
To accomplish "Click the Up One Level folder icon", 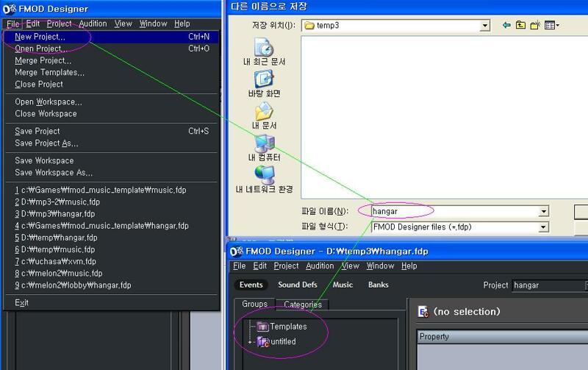I will click(x=520, y=25).
